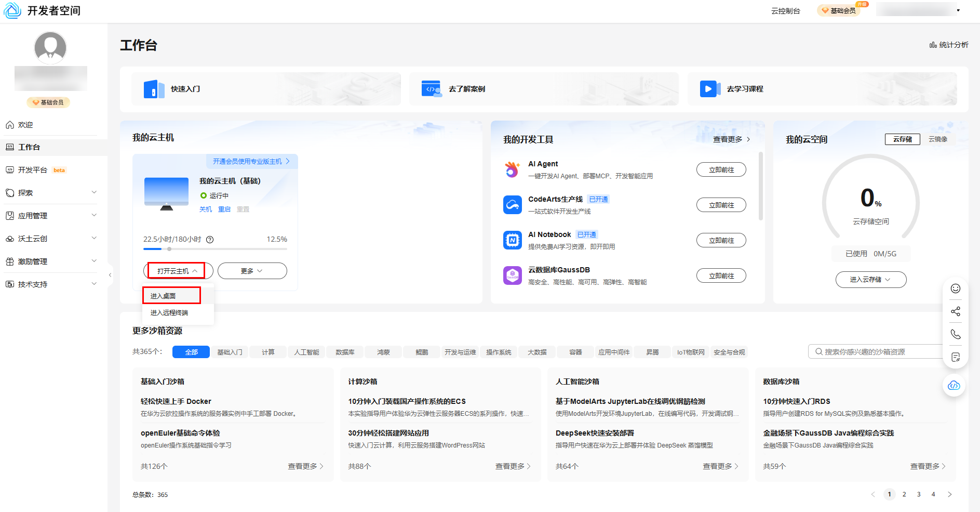The width and height of the screenshot is (980, 512).
Task: Switch to the 云镜像 tab
Action: (x=938, y=139)
